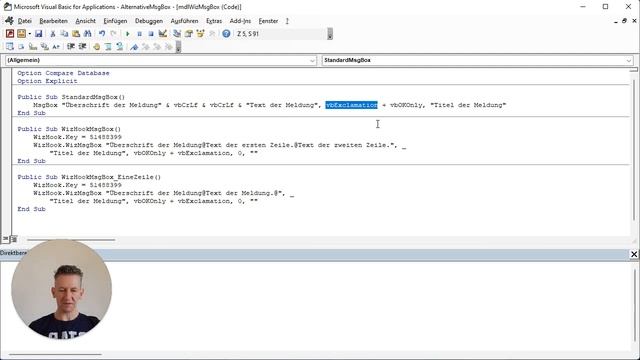640x360 pixels.
Task: Open the Debuggen menu
Action: pyautogui.click(x=149, y=21)
